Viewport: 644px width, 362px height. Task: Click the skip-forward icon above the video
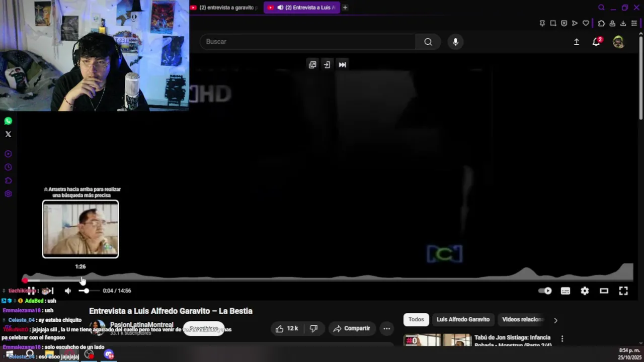click(342, 64)
